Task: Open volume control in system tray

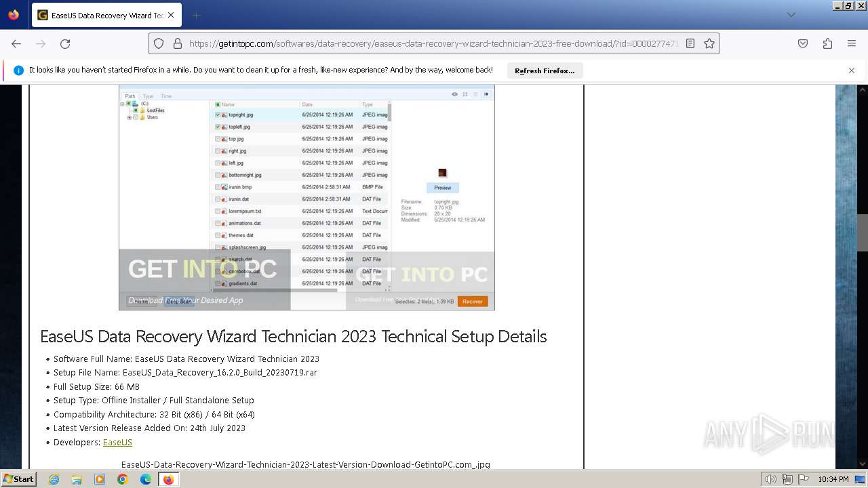Action: pyautogui.click(x=771, y=479)
